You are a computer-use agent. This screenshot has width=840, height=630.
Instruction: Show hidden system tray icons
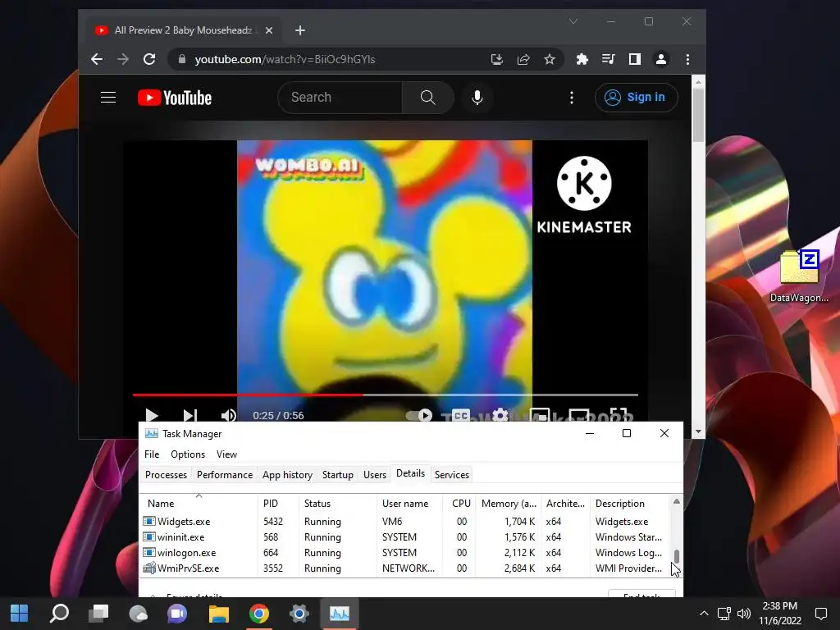coord(704,614)
